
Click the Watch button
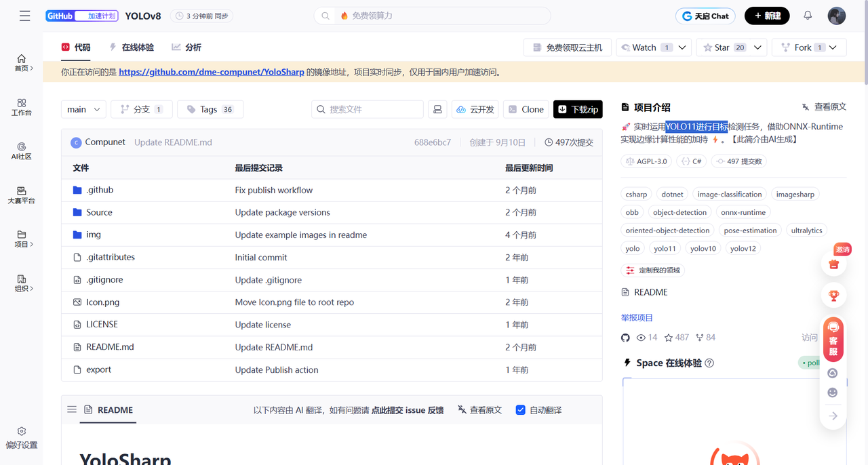[644, 47]
